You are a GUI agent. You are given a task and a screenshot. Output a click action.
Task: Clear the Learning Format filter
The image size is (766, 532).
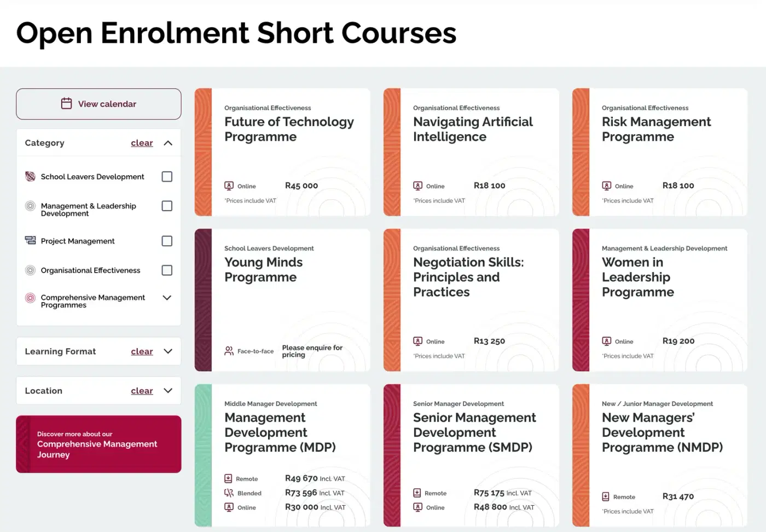(x=142, y=351)
